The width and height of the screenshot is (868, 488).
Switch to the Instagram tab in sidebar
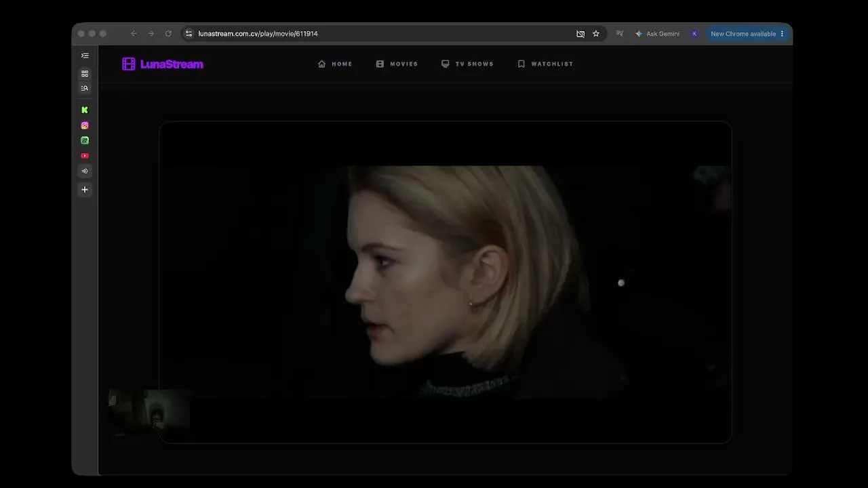click(85, 125)
